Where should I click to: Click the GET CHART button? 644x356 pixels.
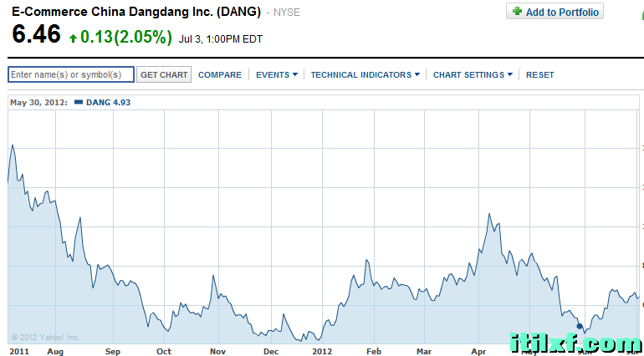[x=164, y=74]
